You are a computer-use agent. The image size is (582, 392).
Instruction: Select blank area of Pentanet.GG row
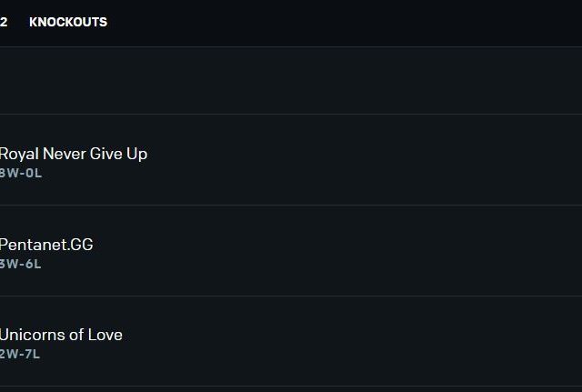coord(364,251)
